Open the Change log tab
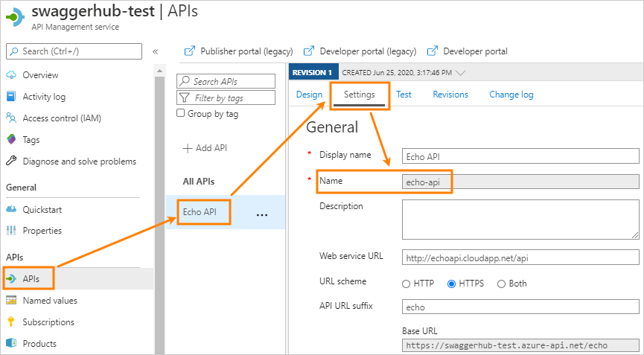This screenshot has height=355, width=644. click(511, 95)
